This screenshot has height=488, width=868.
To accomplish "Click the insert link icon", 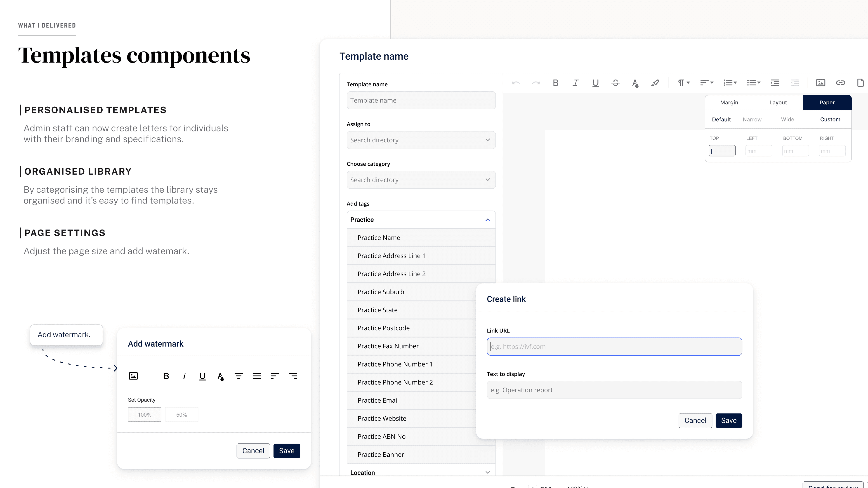I will coord(841,82).
